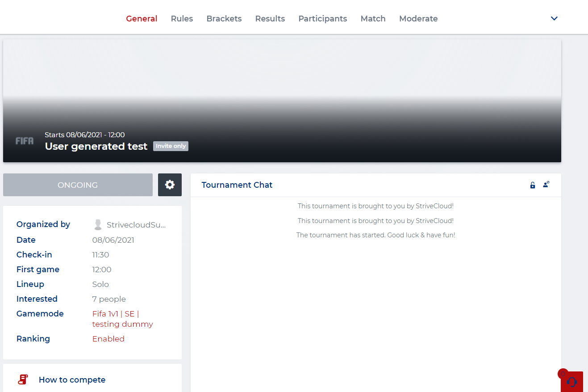Image resolution: width=588 pixels, height=392 pixels.
Task: View the Participants tab
Action: [x=322, y=19]
